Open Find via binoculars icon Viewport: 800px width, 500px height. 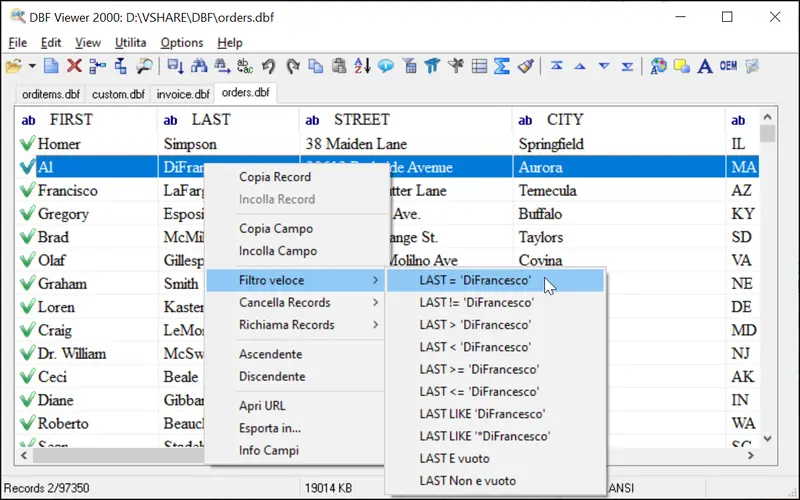(x=199, y=66)
